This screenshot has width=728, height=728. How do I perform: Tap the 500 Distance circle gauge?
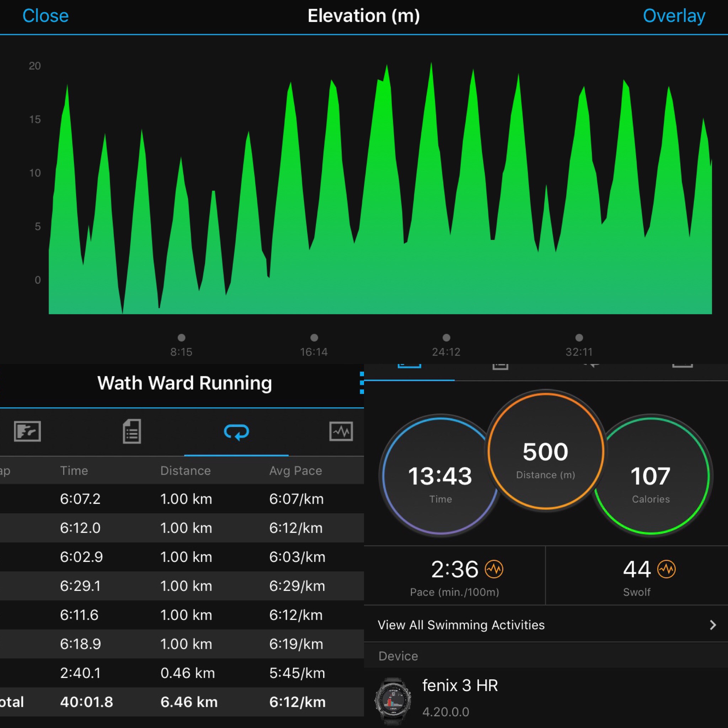(545, 451)
